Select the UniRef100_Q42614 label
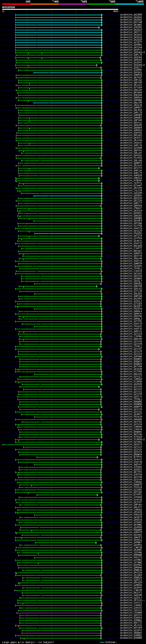This screenshot has width=146, height=644. 131,30
